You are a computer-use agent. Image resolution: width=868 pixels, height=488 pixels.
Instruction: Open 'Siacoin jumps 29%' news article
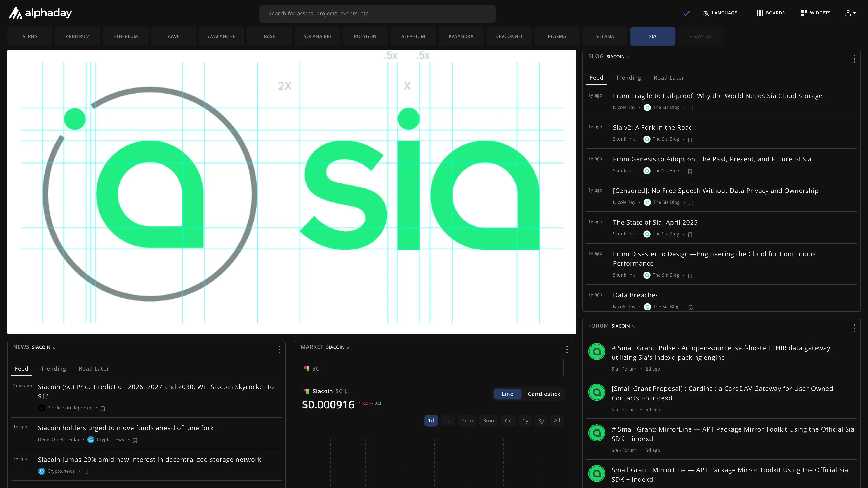pyautogui.click(x=150, y=460)
